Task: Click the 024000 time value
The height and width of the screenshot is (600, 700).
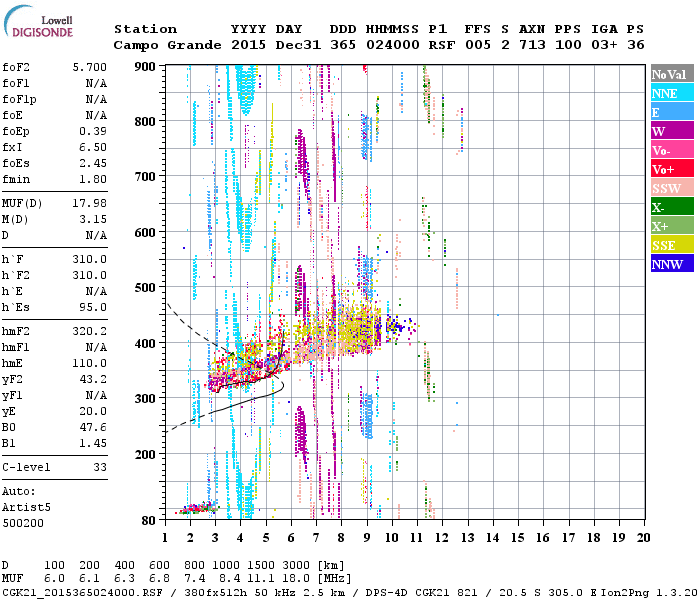Action: [x=392, y=45]
